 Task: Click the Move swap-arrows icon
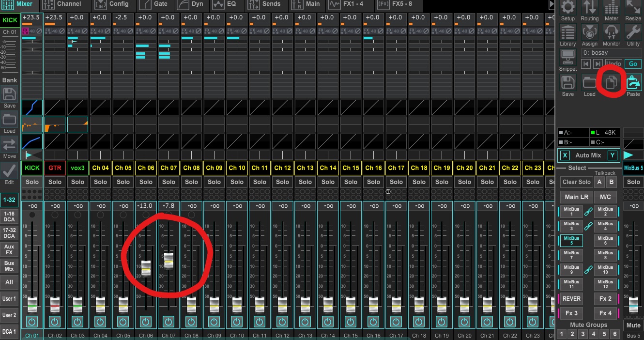[10, 144]
